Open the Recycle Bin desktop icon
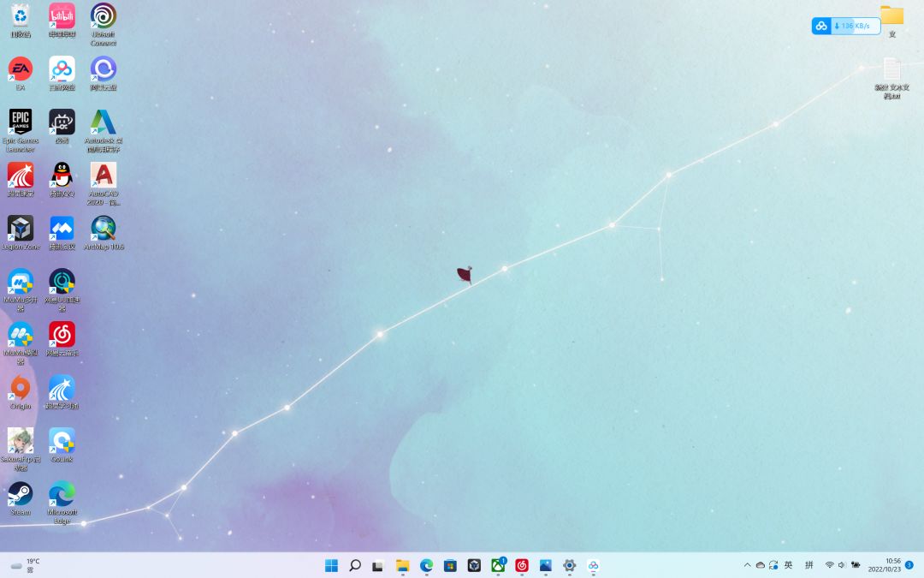 click(21, 21)
